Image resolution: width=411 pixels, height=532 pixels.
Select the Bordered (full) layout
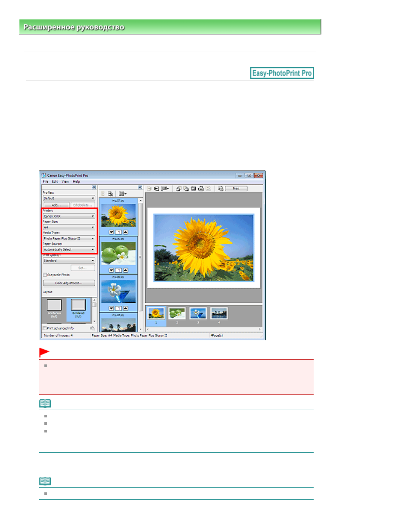[x=78, y=309]
